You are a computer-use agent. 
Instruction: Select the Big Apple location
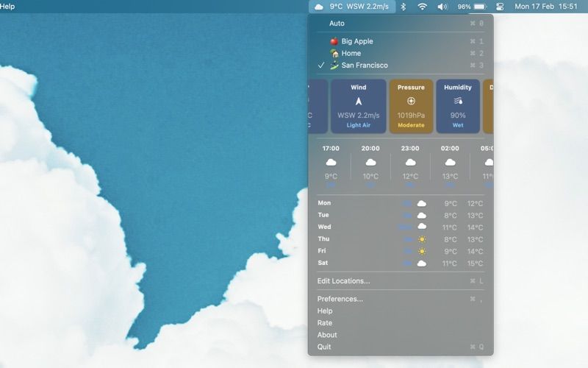[x=401, y=41]
